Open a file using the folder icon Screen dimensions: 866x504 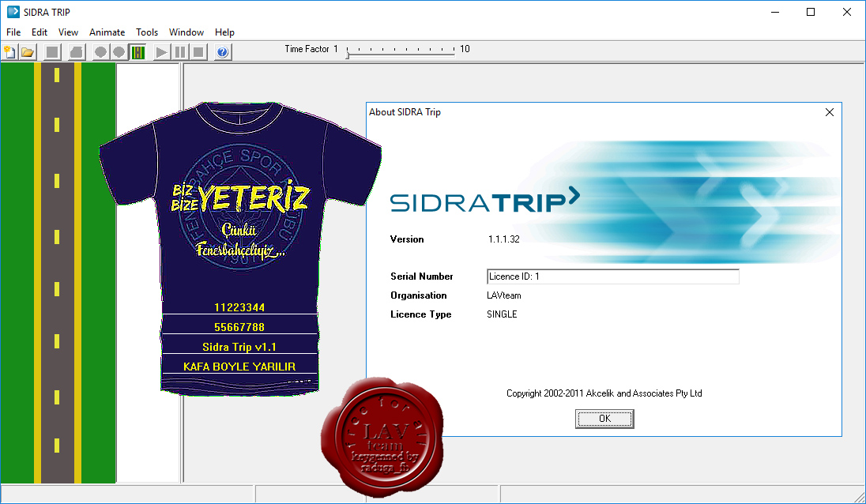tap(28, 52)
